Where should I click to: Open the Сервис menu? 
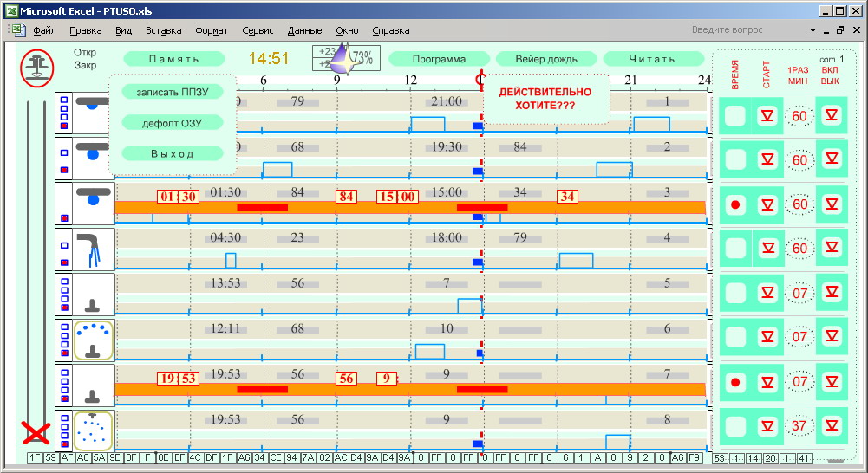click(x=258, y=30)
